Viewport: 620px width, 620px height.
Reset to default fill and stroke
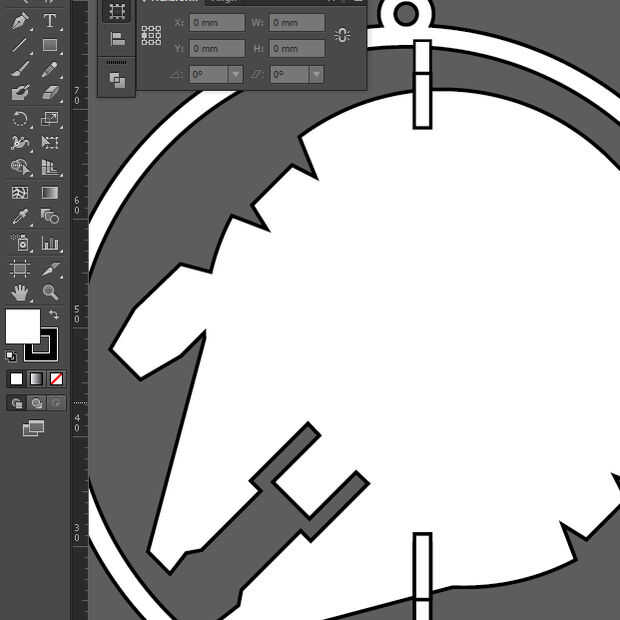tap(11, 356)
